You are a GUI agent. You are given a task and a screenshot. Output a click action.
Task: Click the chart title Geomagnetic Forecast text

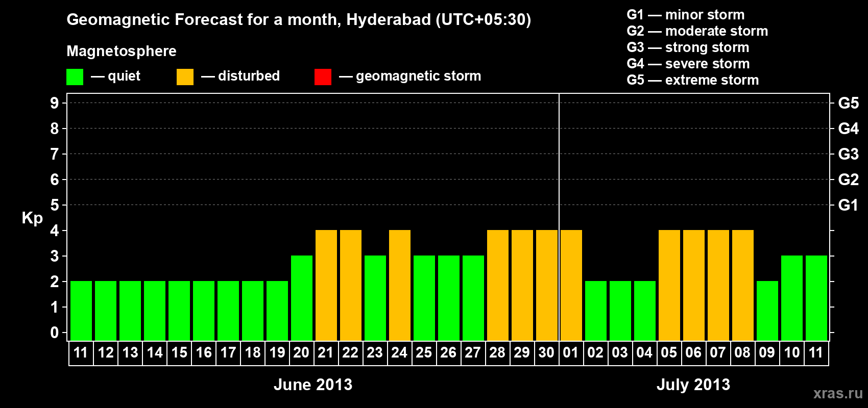(x=299, y=20)
